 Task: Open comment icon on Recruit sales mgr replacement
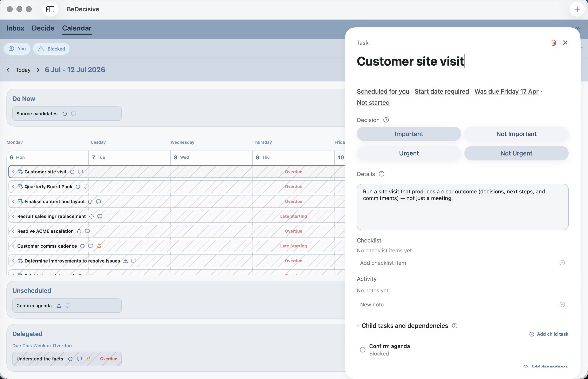[100, 216]
